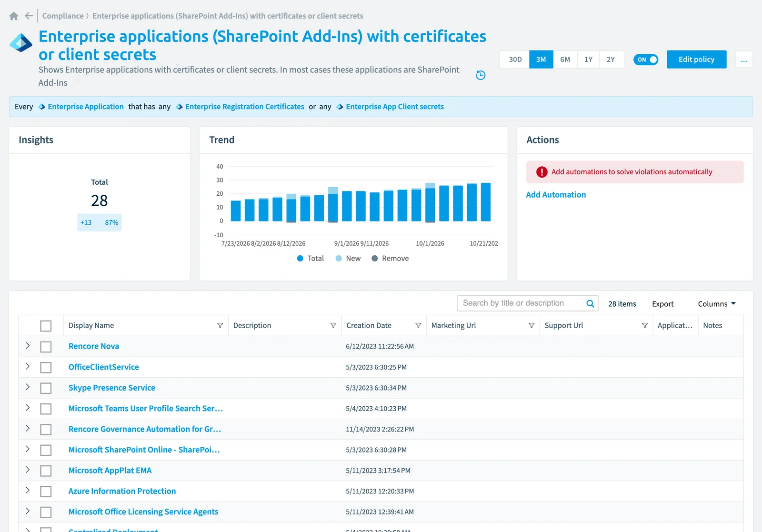The image size is (762, 532).
Task: Filter the Creation Date column
Action: [418, 325]
